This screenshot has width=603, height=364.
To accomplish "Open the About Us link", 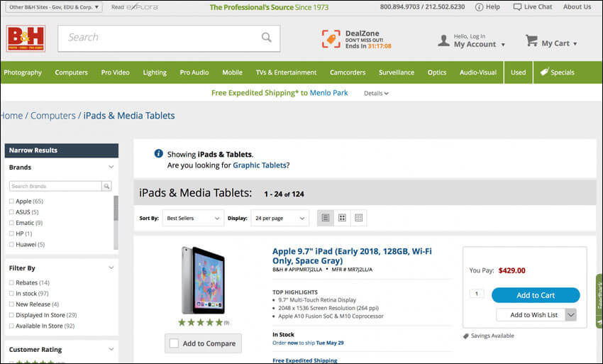I will click(x=577, y=7).
